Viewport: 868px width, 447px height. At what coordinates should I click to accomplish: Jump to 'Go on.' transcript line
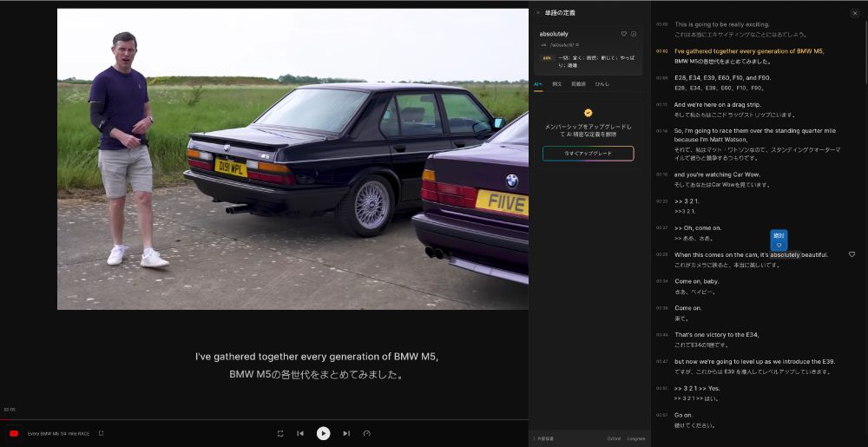pos(683,415)
